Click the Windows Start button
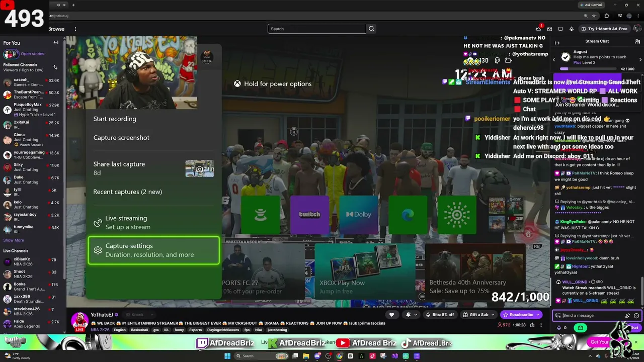Viewport: 644px width, 362px height. pyautogui.click(x=227, y=356)
